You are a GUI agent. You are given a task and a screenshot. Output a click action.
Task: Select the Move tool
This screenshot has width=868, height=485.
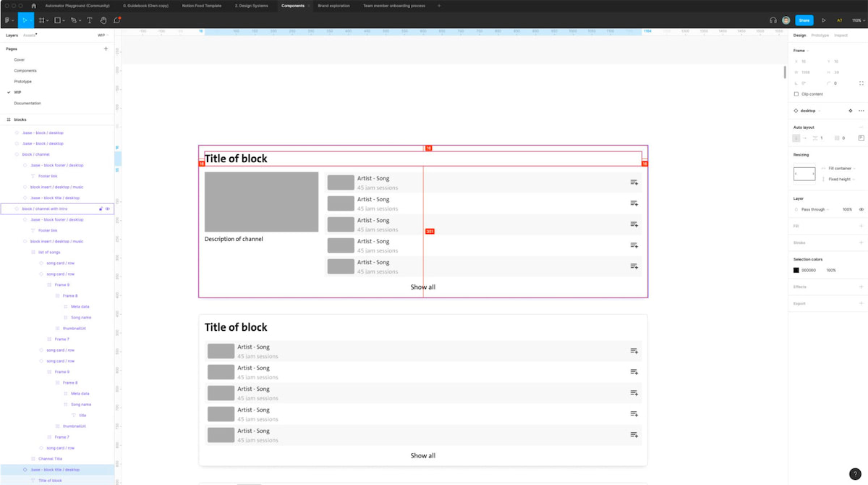[x=24, y=20]
